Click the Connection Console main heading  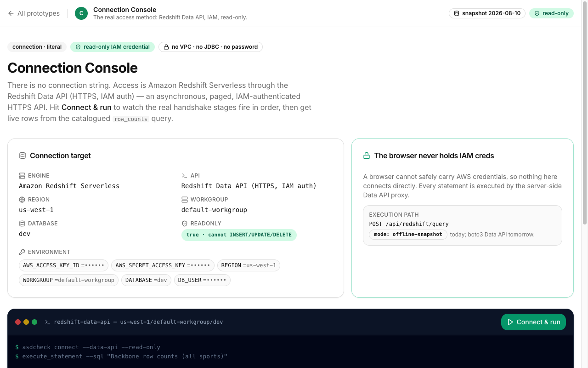click(73, 68)
